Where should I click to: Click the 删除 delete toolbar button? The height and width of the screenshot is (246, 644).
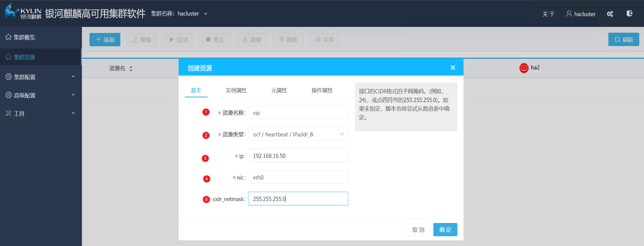point(288,40)
